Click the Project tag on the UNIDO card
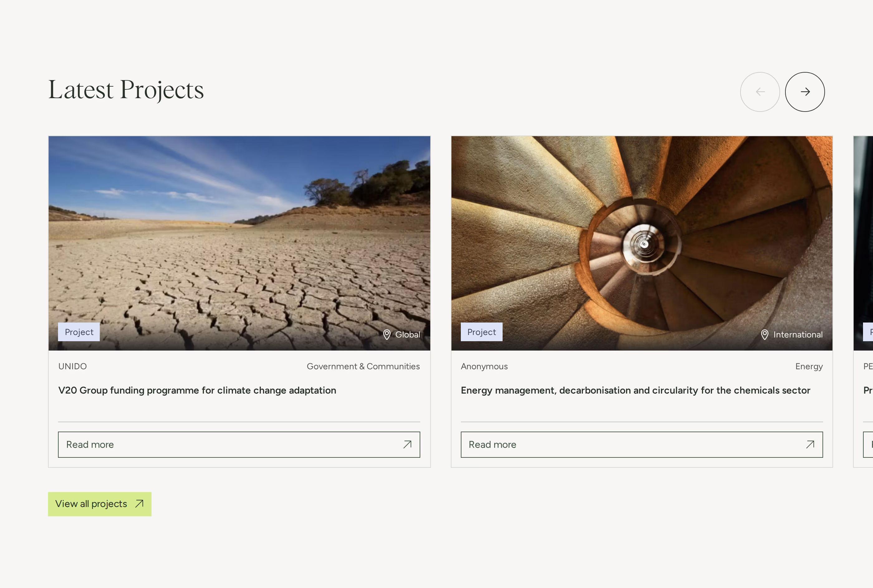Image resolution: width=873 pixels, height=588 pixels. tap(79, 332)
